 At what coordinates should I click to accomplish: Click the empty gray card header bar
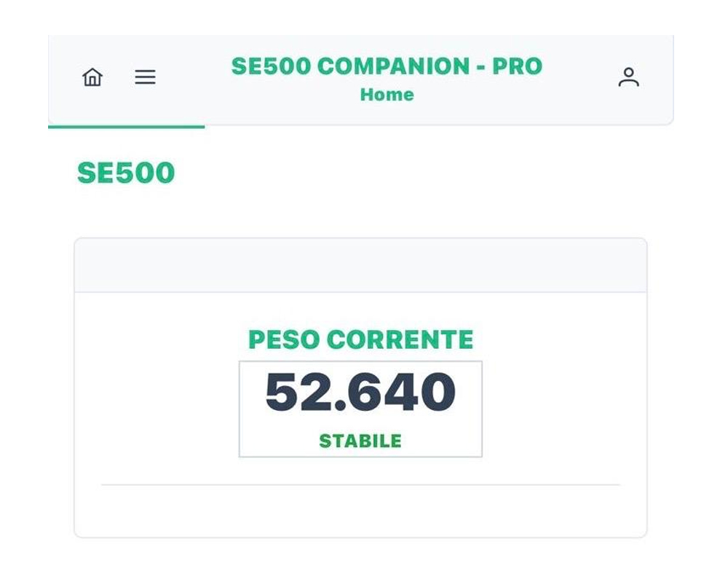[360, 265]
